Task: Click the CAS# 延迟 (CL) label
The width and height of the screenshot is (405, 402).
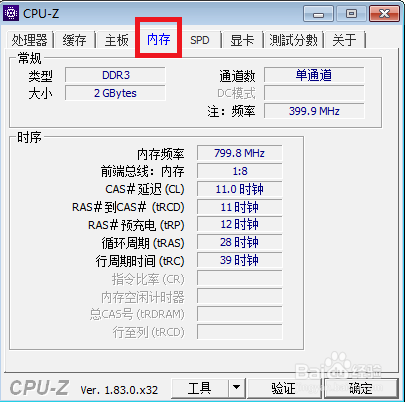Action: tap(145, 189)
